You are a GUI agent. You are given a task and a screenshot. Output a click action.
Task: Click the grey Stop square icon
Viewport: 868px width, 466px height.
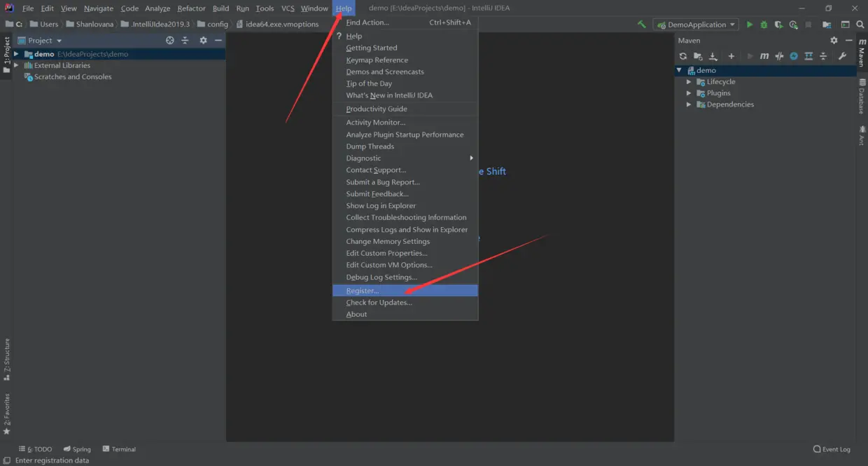point(808,25)
